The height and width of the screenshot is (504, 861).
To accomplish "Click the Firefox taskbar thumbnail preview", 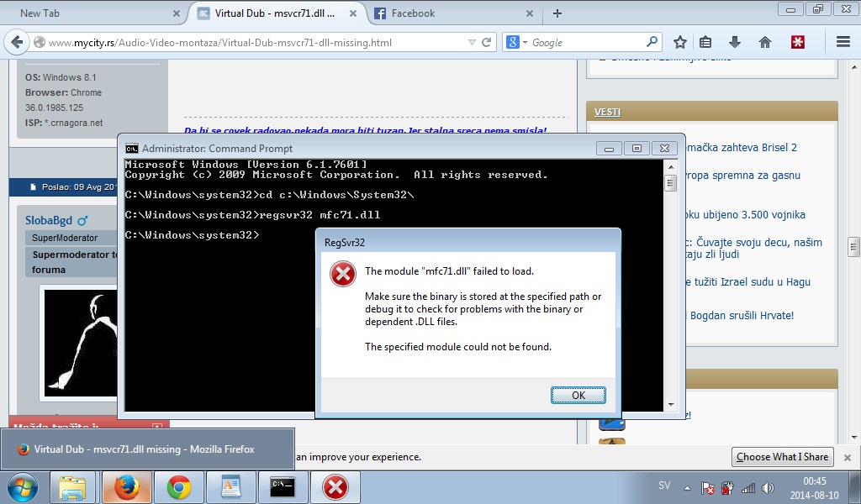I will pyautogui.click(x=148, y=449).
